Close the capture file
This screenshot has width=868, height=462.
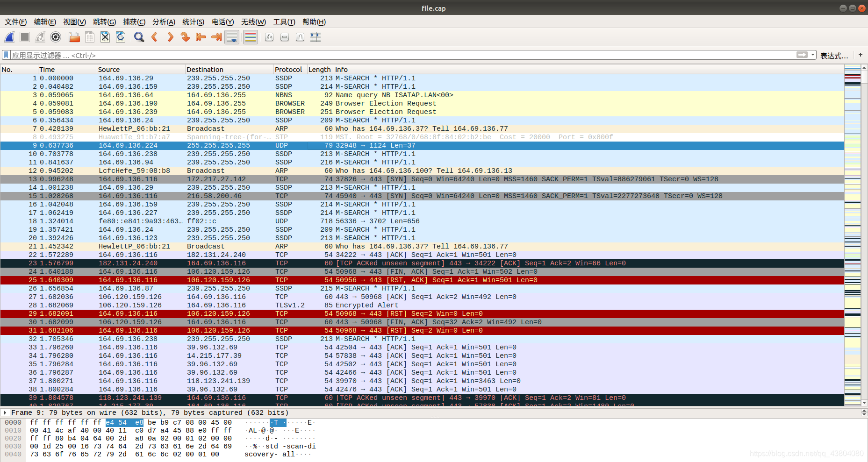105,37
